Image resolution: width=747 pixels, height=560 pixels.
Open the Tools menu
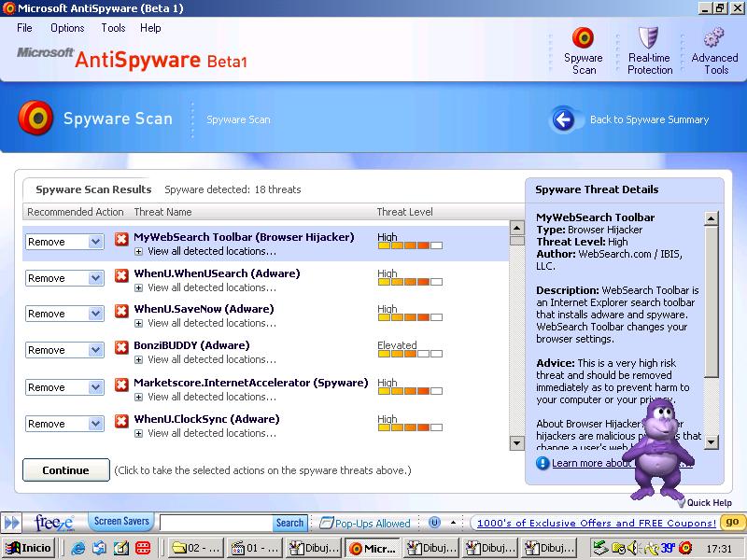click(x=113, y=28)
